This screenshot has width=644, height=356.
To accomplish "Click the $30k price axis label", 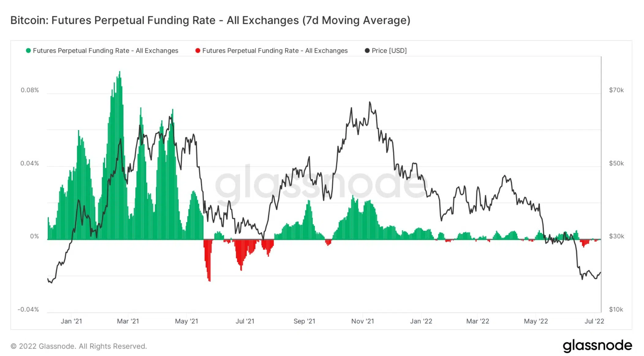I will (x=616, y=236).
